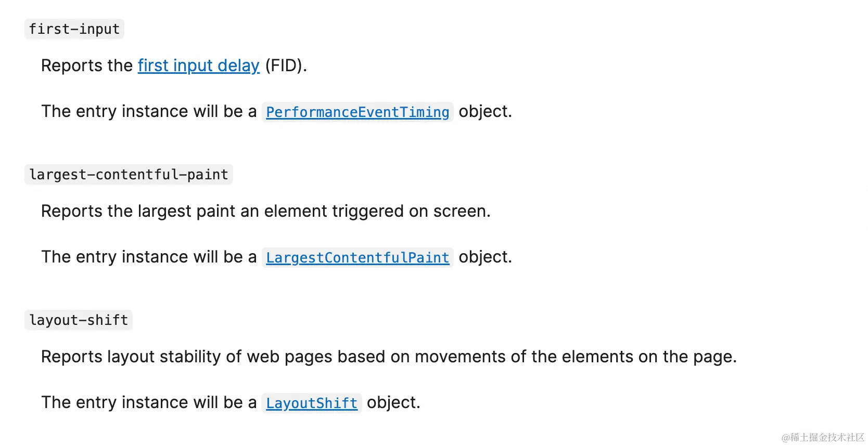Viewport: 868px width, 446px height.
Task: Click 'object.' after the LayoutShift link
Action: point(393,403)
